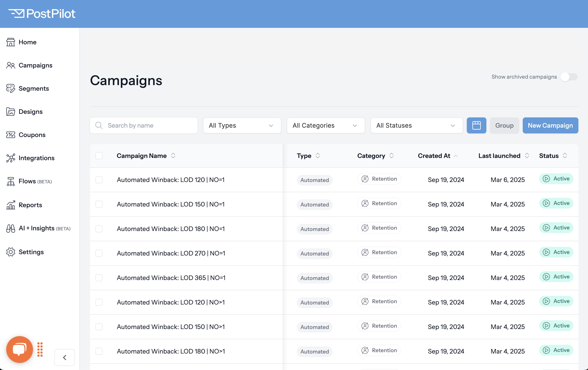Check the select-all header checkbox
This screenshot has width=588, height=370.
(99, 156)
